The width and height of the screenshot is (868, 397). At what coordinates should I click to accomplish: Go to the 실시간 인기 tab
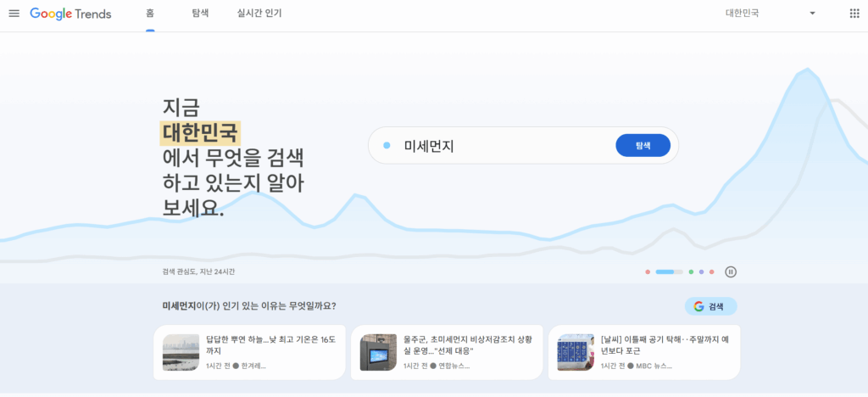coord(259,14)
